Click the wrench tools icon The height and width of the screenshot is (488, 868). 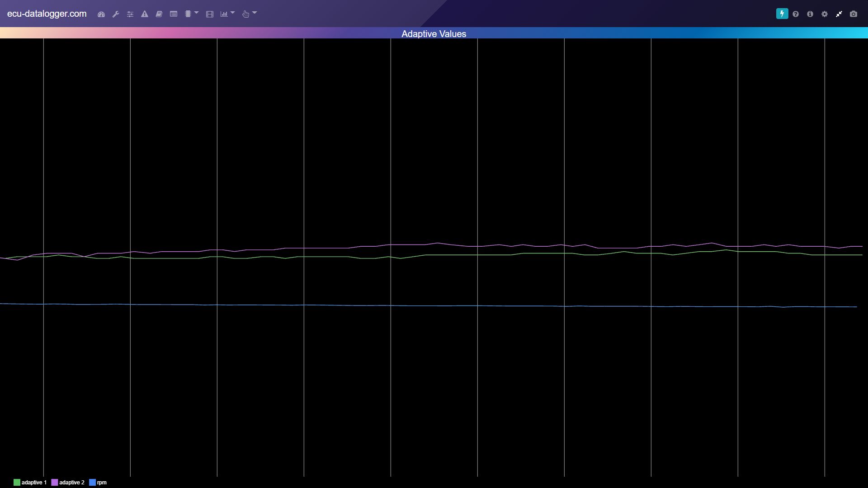click(116, 14)
